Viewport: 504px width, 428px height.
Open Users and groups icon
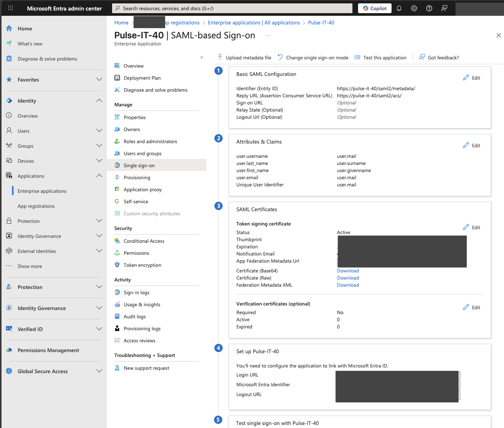(117, 153)
